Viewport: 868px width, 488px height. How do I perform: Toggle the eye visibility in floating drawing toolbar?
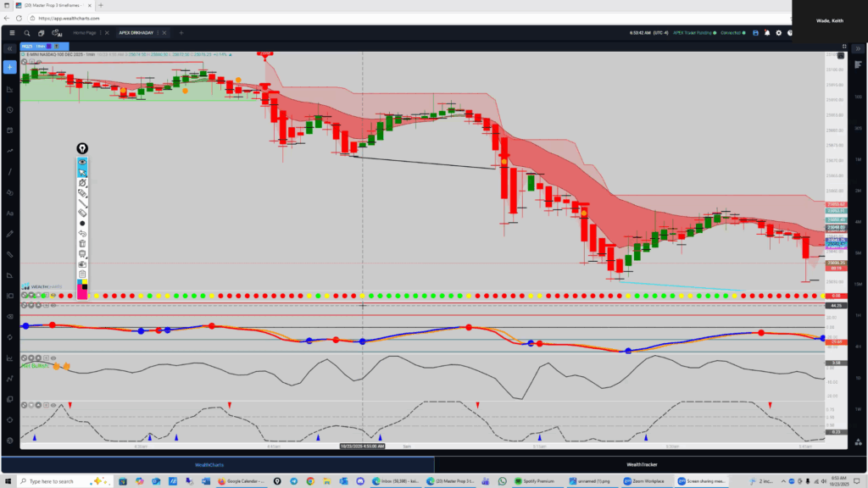click(82, 161)
